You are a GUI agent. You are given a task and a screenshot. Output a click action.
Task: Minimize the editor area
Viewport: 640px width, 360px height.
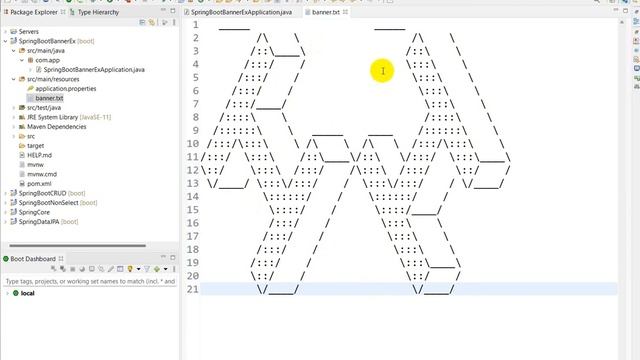click(616, 10)
